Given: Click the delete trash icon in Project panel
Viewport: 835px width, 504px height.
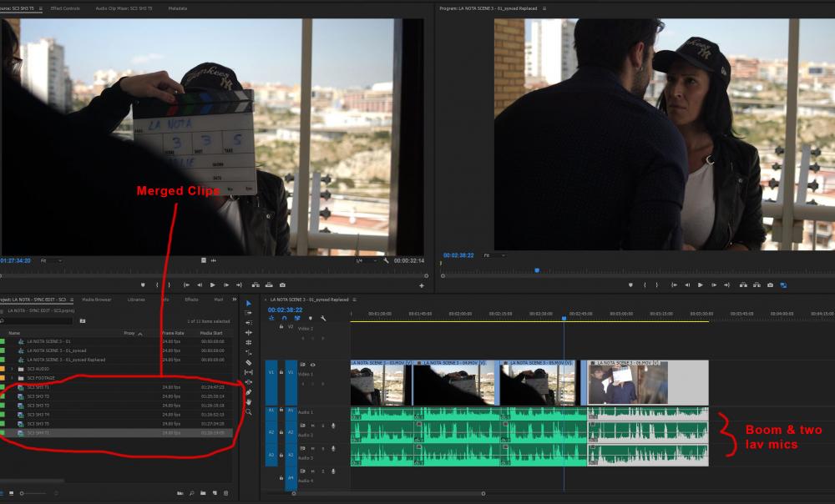Looking at the screenshot, I should coord(225,493).
